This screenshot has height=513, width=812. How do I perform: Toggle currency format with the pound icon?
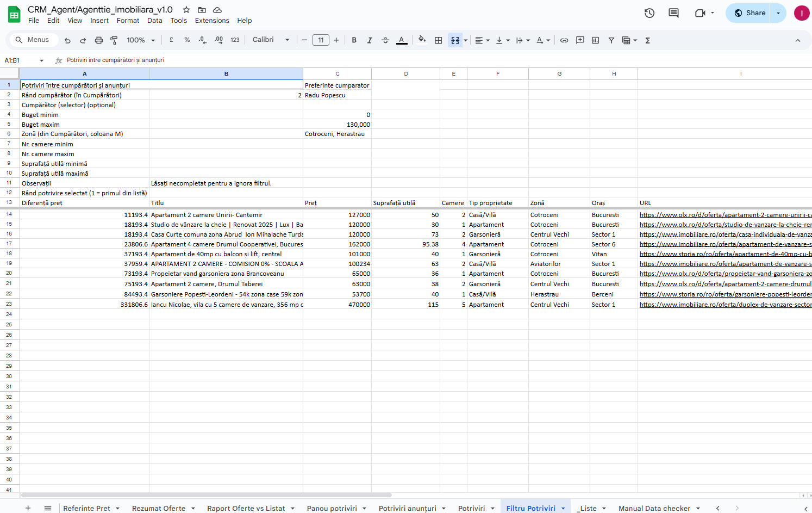tap(171, 40)
